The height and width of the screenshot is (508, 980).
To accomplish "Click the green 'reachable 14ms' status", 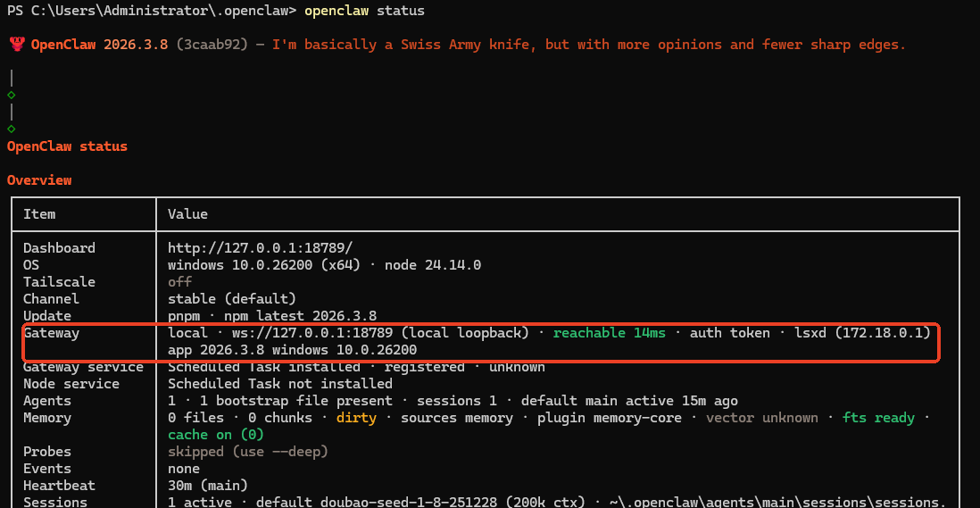I will pyautogui.click(x=609, y=333).
